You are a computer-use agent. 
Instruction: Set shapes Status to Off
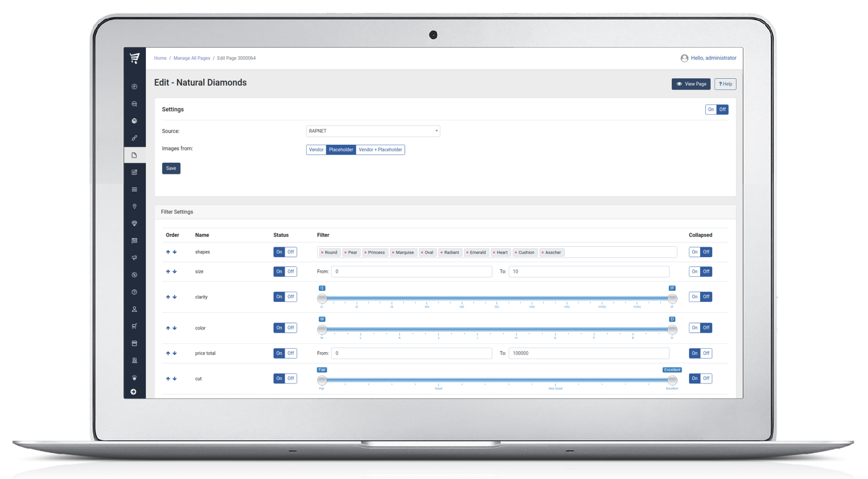point(291,252)
